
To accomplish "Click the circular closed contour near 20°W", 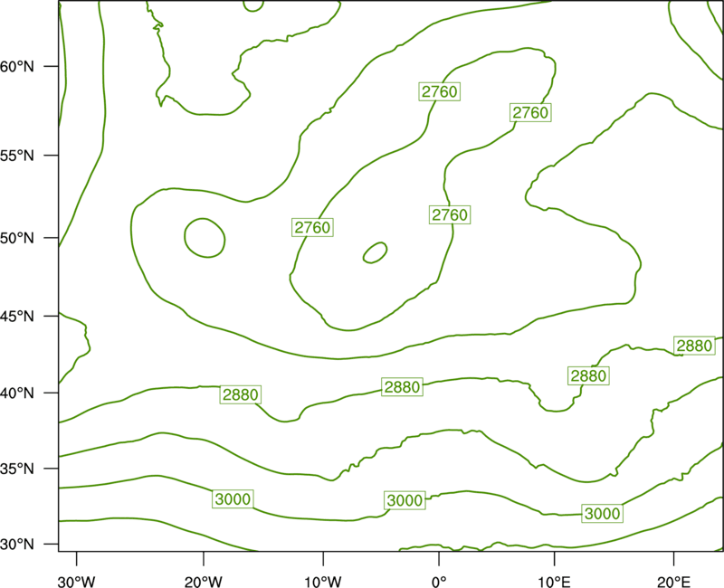I will (205, 238).
